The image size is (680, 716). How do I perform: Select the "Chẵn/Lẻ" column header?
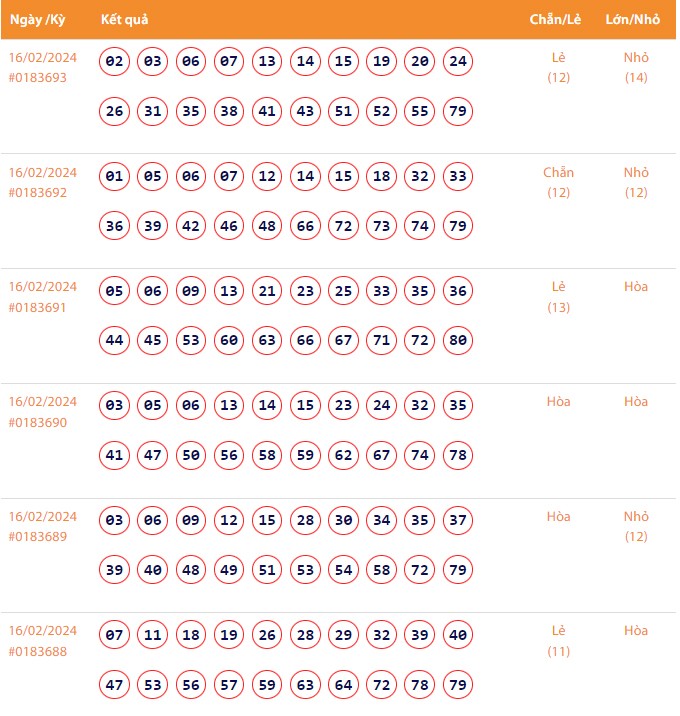click(x=557, y=20)
